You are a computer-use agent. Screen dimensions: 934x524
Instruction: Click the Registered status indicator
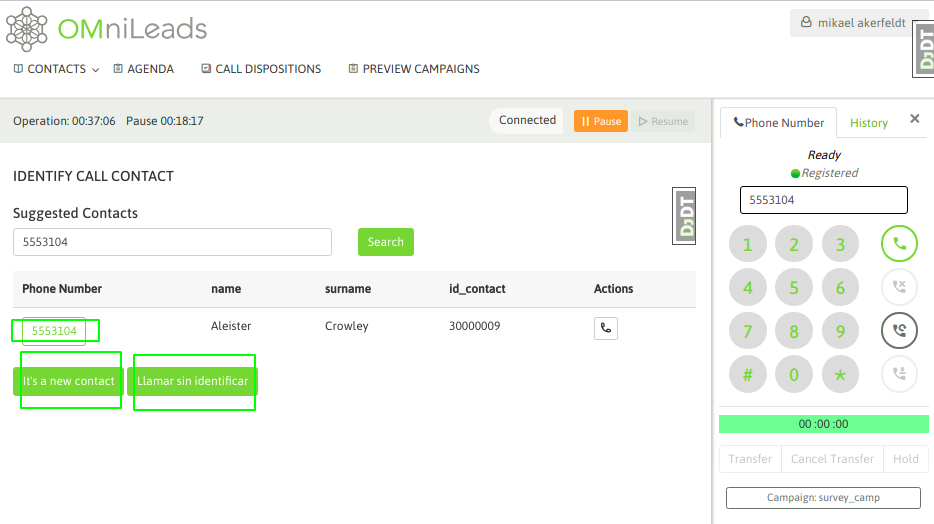tap(824, 173)
